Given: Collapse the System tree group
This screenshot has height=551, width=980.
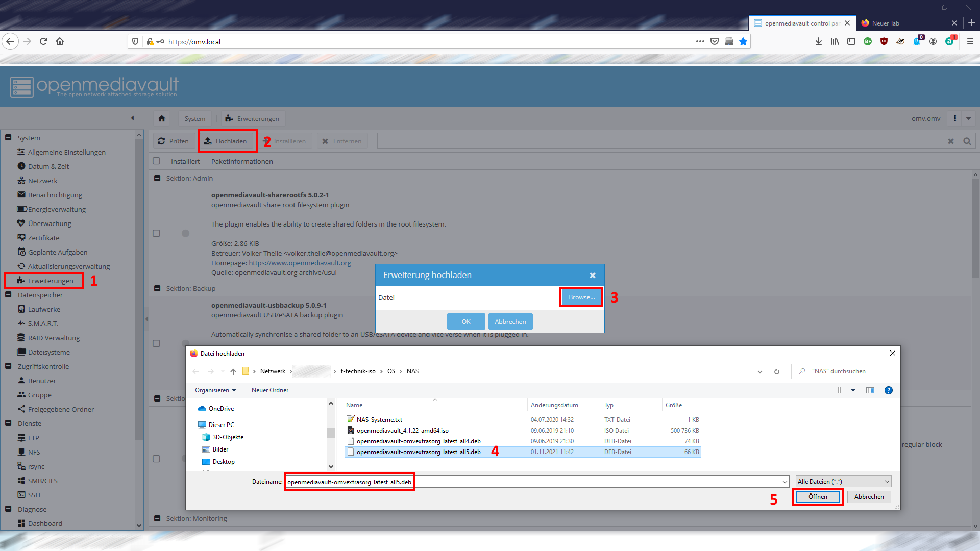Looking at the screenshot, I should click(x=8, y=137).
